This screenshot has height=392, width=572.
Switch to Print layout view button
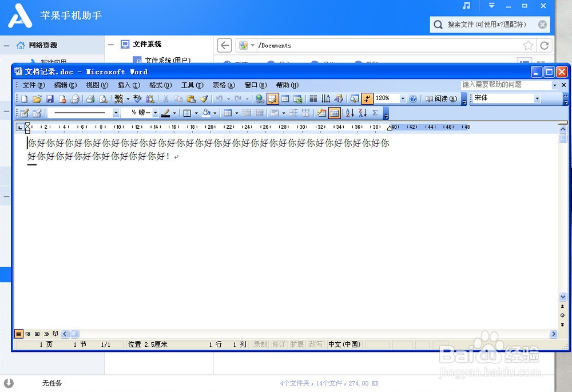pyautogui.click(x=37, y=334)
